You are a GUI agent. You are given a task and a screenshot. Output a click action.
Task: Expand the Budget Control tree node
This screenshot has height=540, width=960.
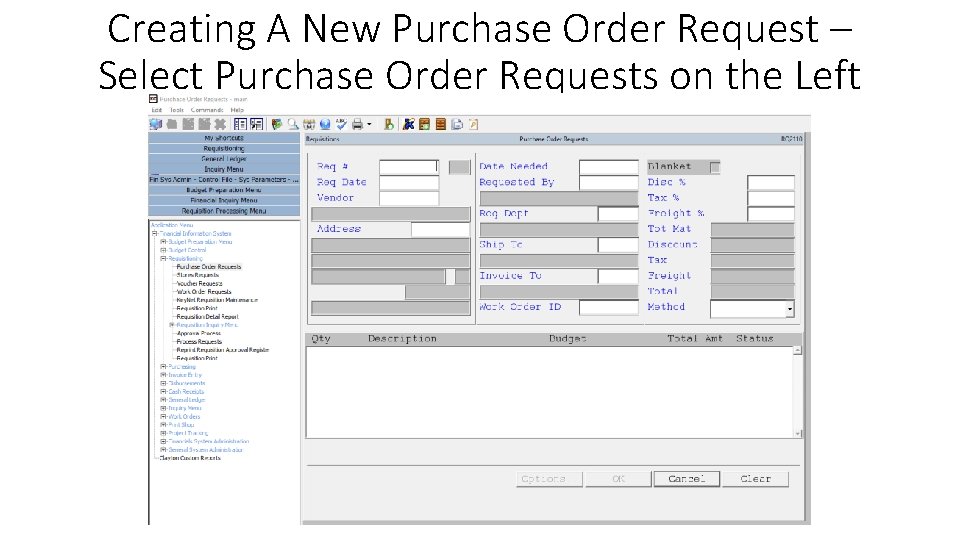163,250
